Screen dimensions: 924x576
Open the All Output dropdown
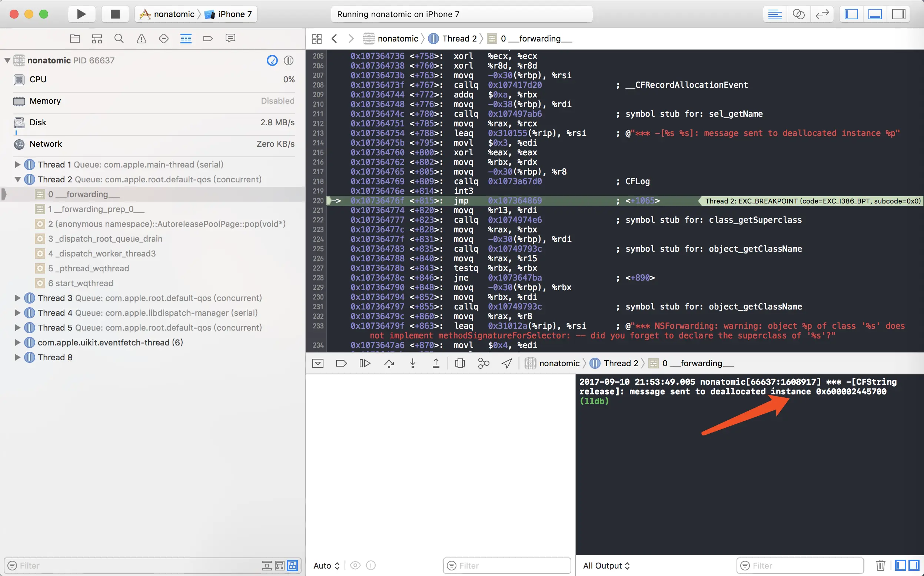[606, 566]
